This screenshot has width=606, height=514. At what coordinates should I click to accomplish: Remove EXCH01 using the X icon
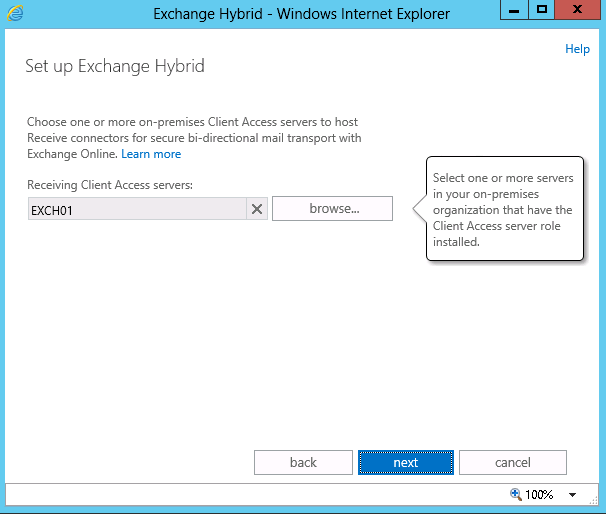(x=257, y=209)
